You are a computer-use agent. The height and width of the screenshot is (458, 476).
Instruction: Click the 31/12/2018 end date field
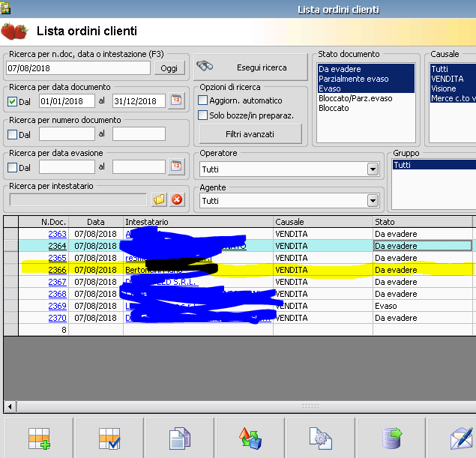139,100
